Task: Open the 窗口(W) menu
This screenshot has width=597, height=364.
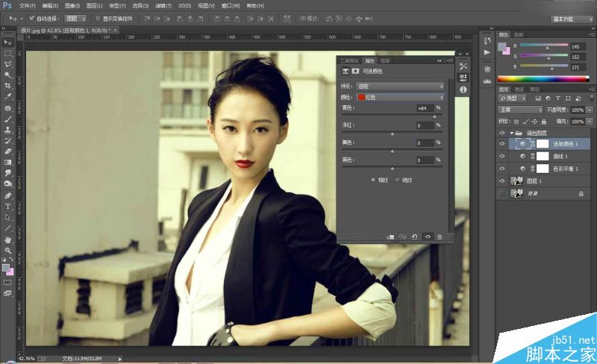Action: coord(231,6)
